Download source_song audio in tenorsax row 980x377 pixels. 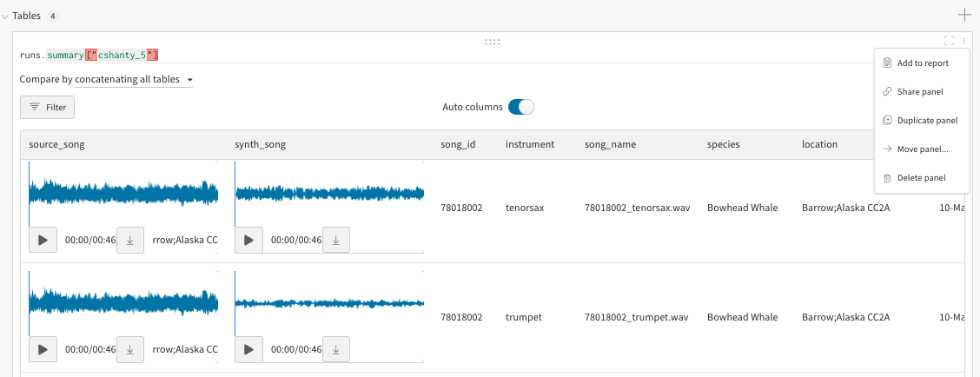[129, 240]
